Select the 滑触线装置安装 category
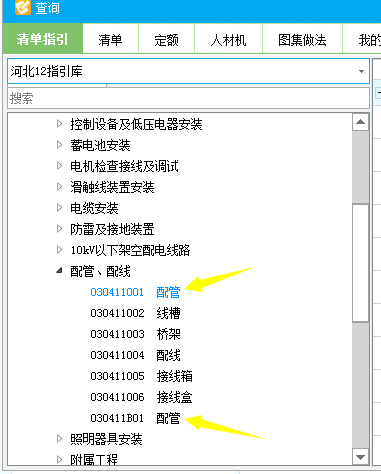This screenshot has width=381, height=474. tap(112, 187)
